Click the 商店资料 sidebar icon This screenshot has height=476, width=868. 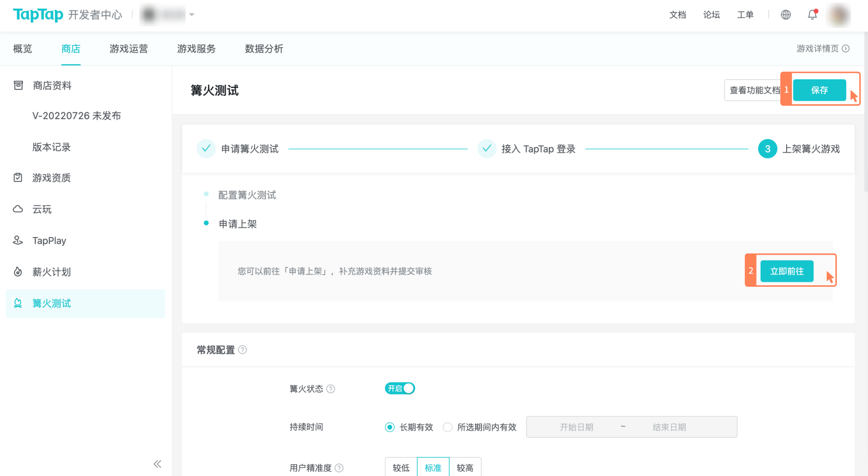(18, 85)
